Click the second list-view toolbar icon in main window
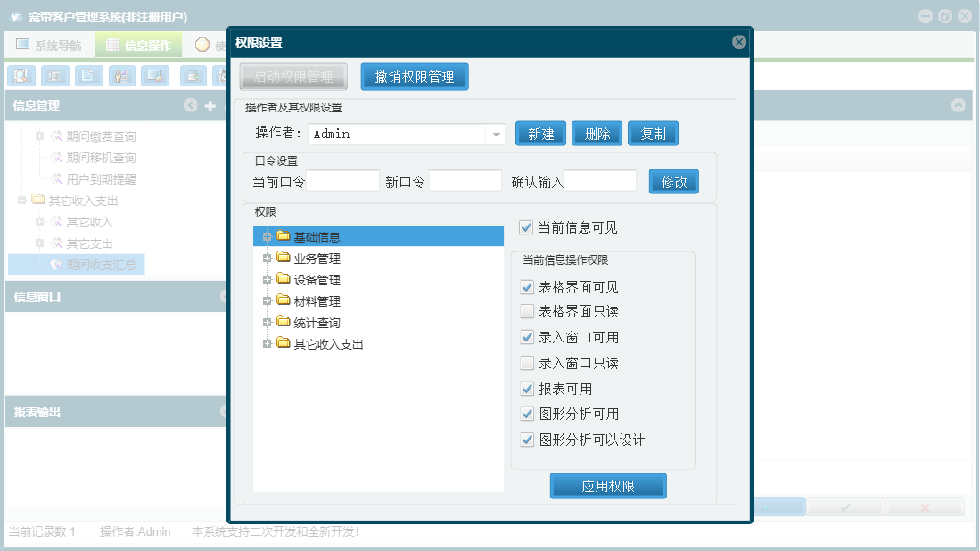The width and height of the screenshot is (980, 551). click(x=55, y=76)
